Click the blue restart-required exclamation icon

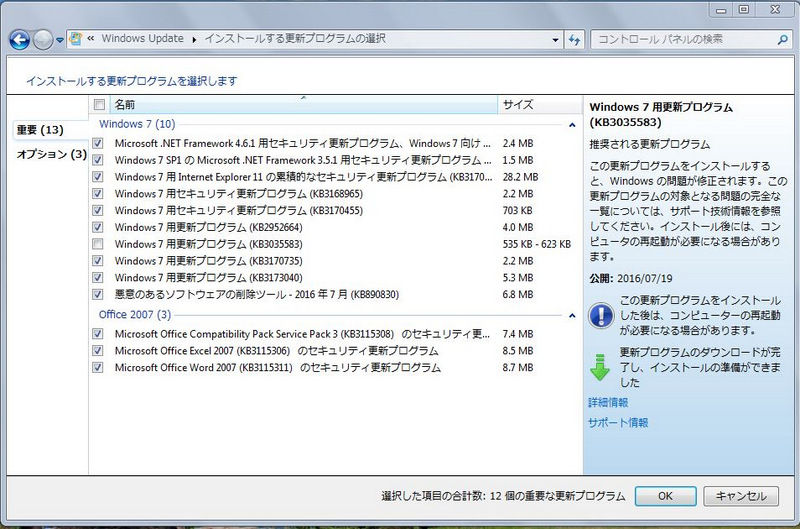pos(601,315)
